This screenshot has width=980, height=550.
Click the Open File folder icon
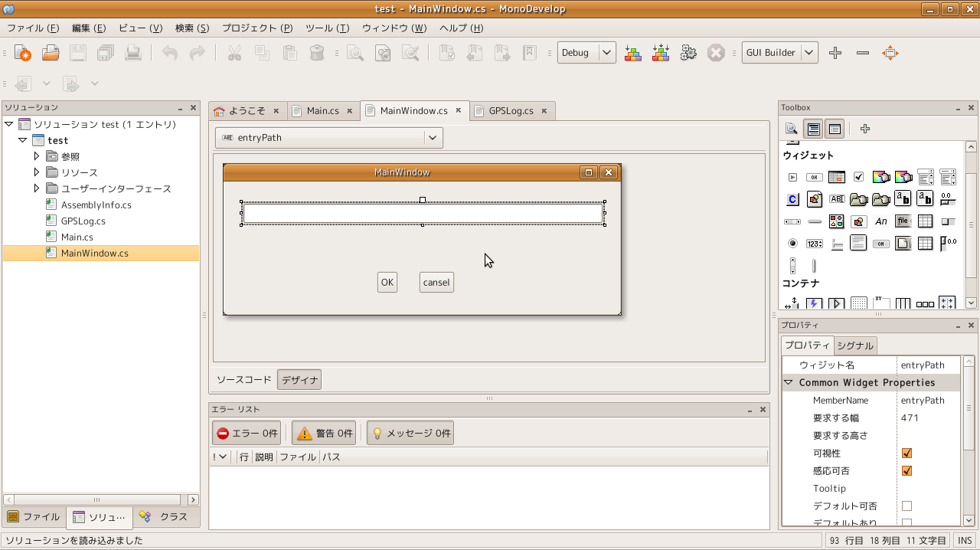pyautogui.click(x=51, y=53)
